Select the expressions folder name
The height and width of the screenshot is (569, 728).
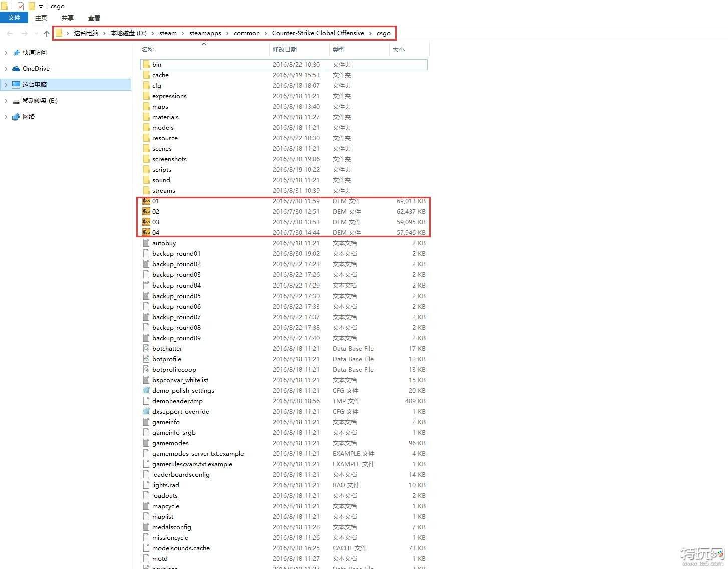169,96
